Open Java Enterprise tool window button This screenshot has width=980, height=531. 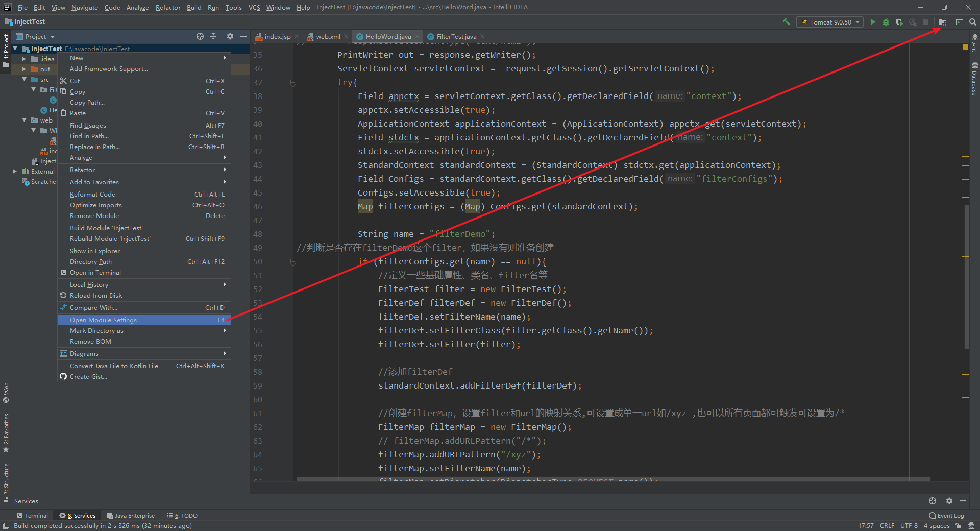pos(131,515)
